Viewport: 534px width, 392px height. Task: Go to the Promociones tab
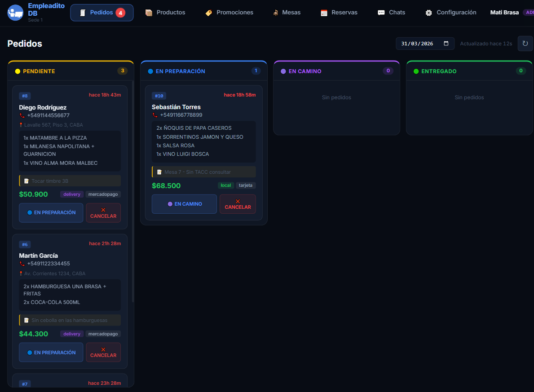(229, 13)
